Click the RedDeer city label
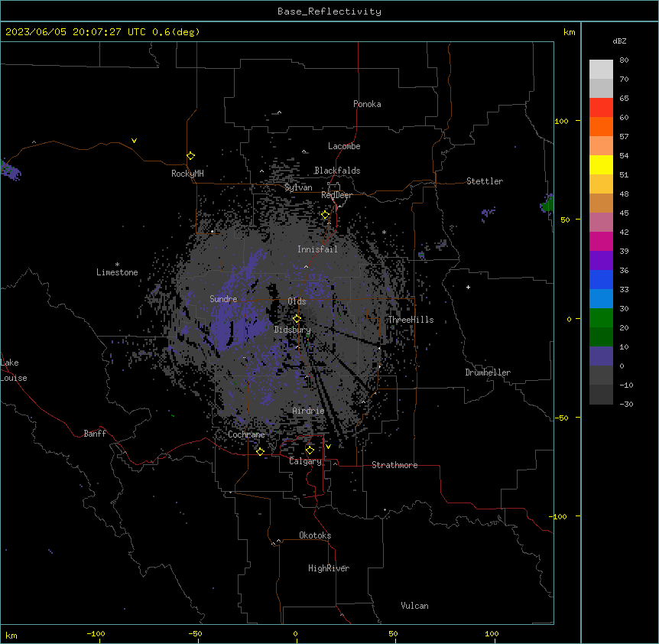The height and width of the screenshot is (644, 659). tap(336, 195)
